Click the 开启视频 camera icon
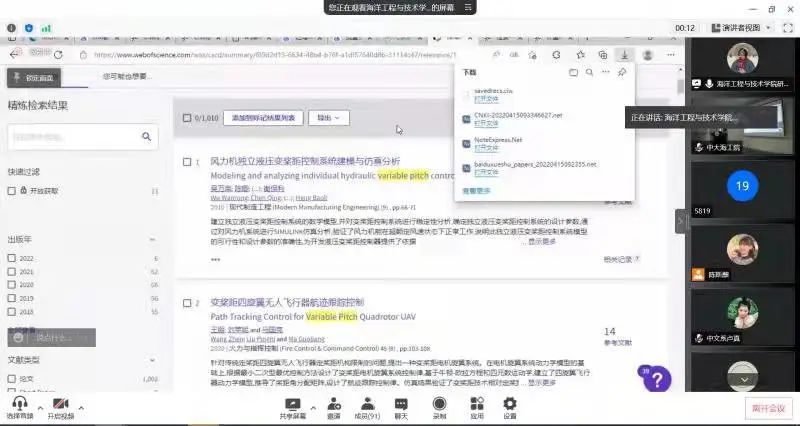The height and width of the screenshot is (426, 800). [x=61, y=403]
